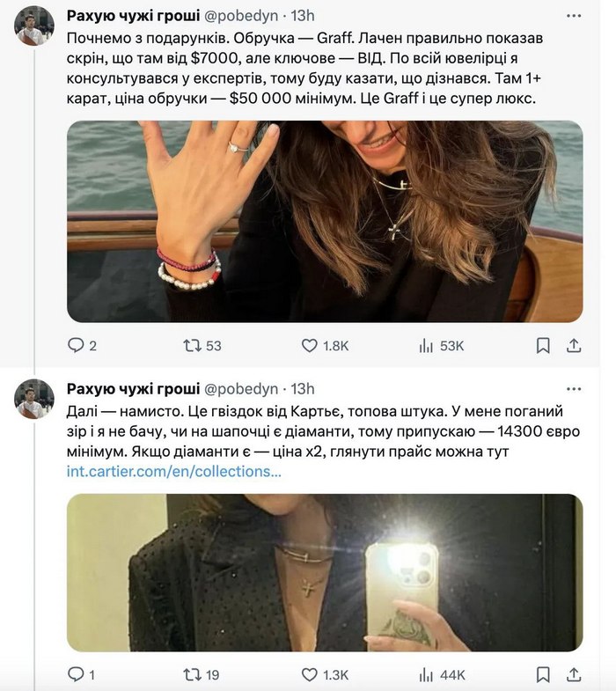
Task: Open the ring hand photo
Action: [325, 221]
